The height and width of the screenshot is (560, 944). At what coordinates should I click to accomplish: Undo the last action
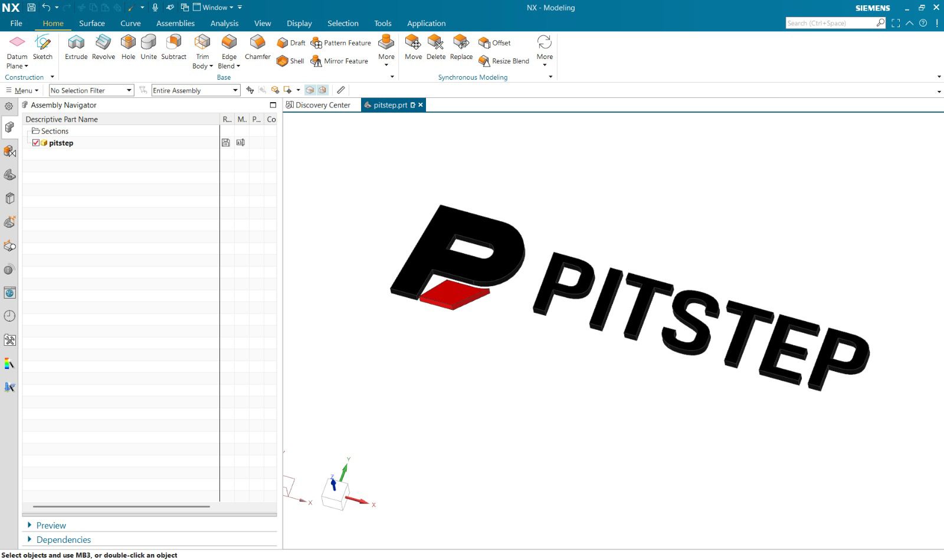coord(46,7)
